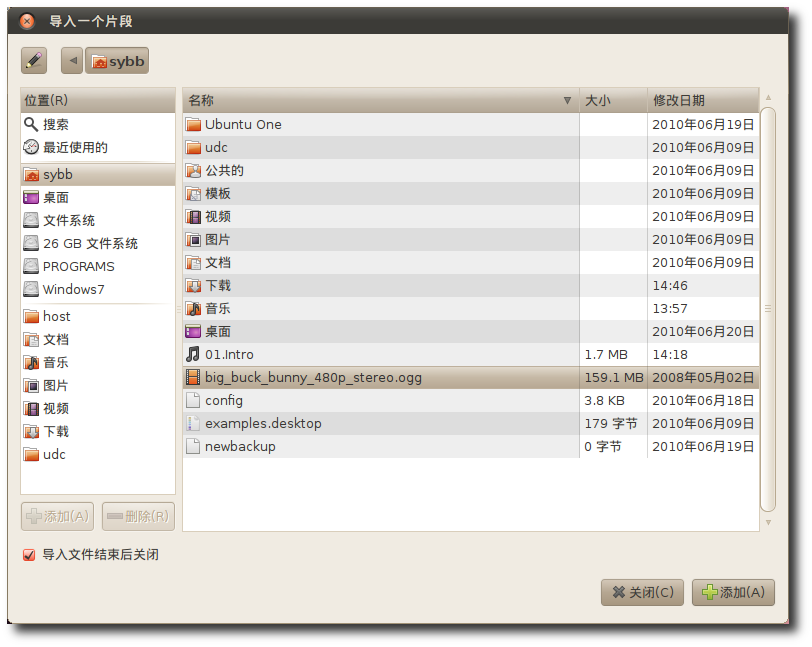Open 视频 bookmark in sidebar
The height and width of the screenshot is (647, 812).
click(98, 408)
